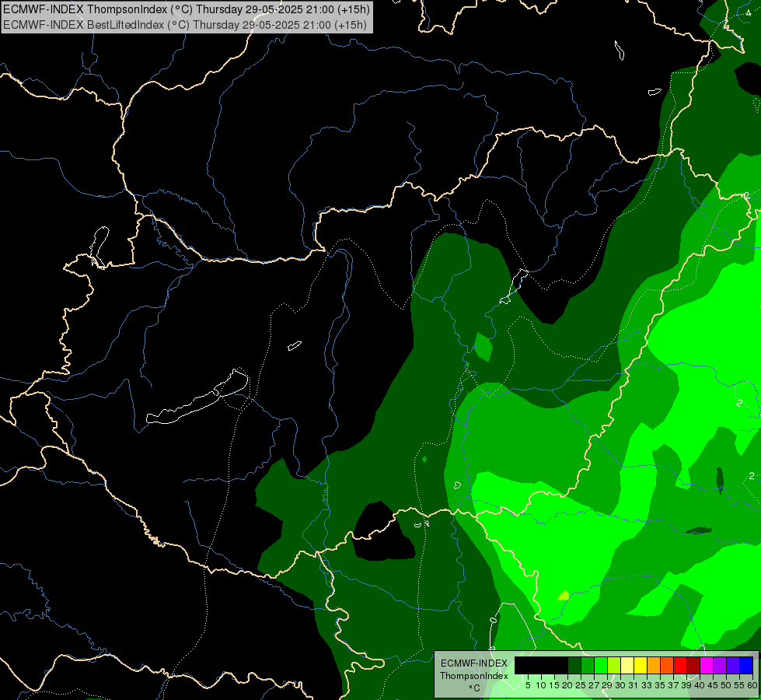761x700 pixels.
Task: Click legend tick label '29'
Action: 607,685
